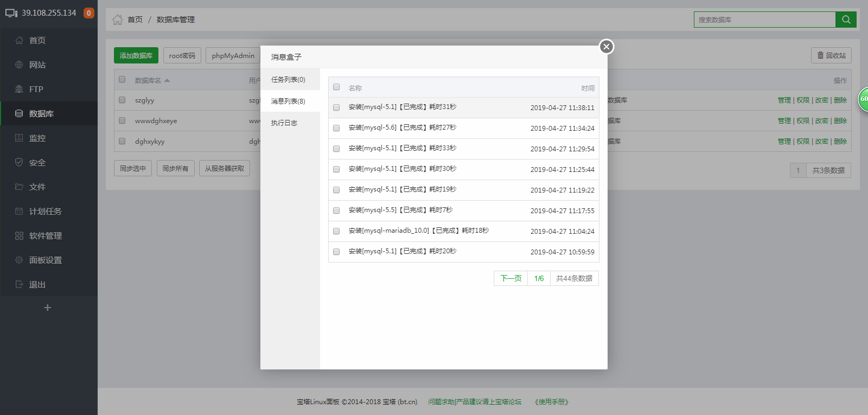Tick the dghxykyy database row checkbox

(122, 141)
